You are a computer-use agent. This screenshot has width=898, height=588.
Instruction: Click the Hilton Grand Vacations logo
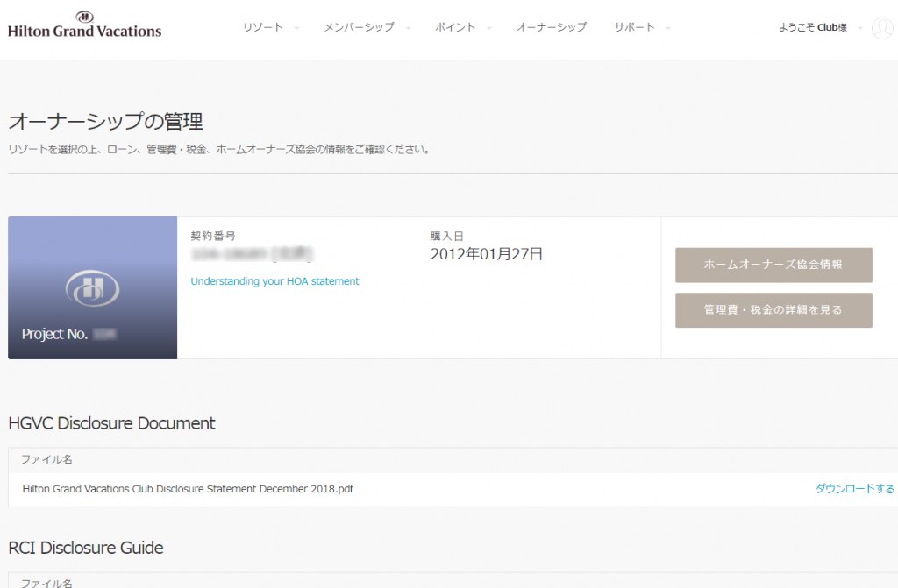click(85, 25)
